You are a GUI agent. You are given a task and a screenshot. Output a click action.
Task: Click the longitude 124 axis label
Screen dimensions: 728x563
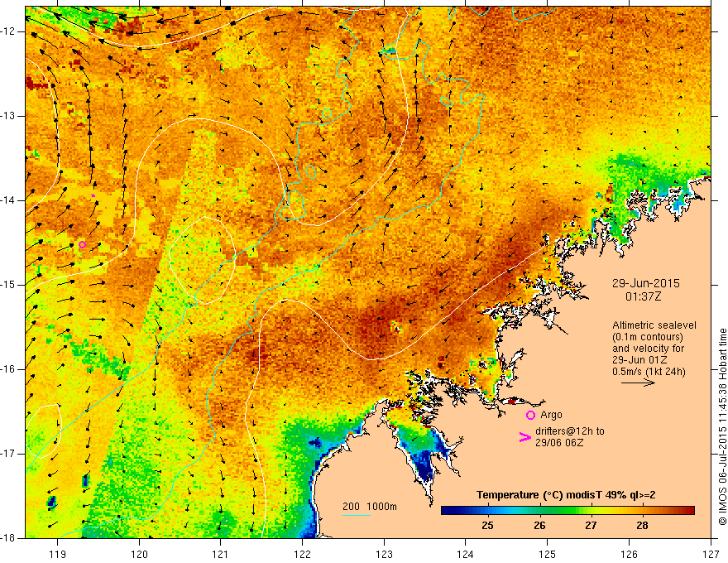pos(466,554)
